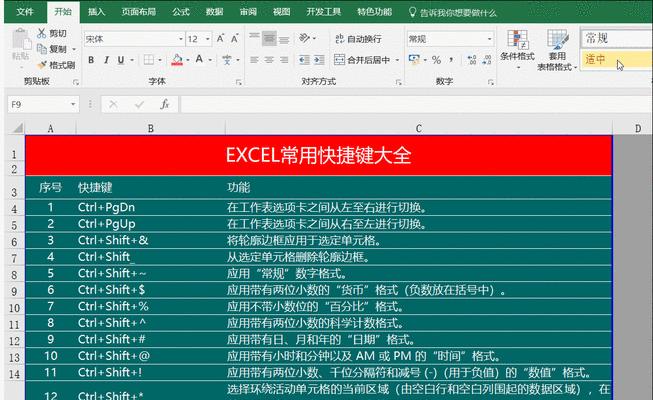Click the Copy (复制) icon
Screen dimensions: 653x400
pyautogui.click(x=42, y=49)
